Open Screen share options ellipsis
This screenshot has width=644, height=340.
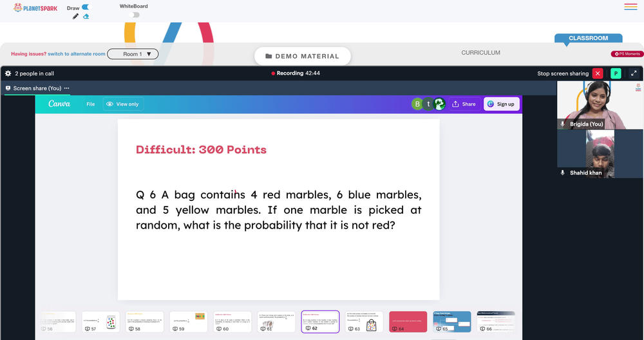pos(66,88)
